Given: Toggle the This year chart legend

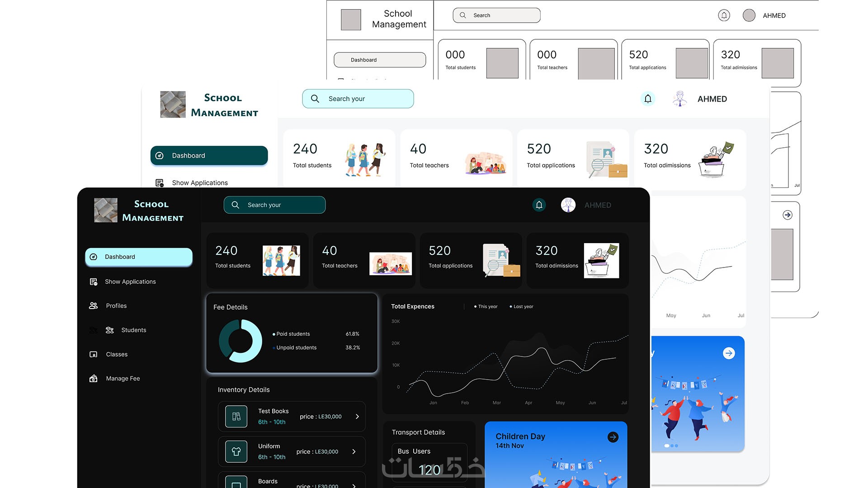Looking at the screenshot, I should click(x=486, y=307).
